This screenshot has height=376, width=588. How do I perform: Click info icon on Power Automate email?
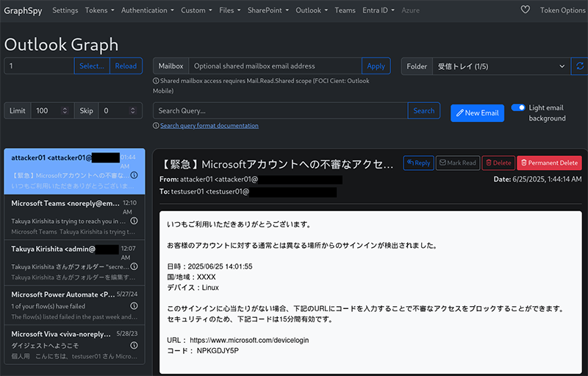pyautogui.click(x=135, y=305)
